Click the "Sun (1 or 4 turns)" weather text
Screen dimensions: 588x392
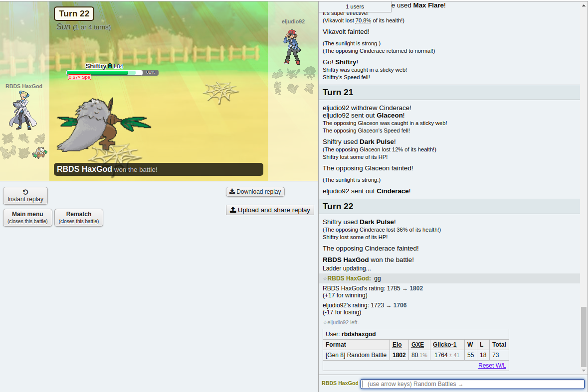coord(83,27)
